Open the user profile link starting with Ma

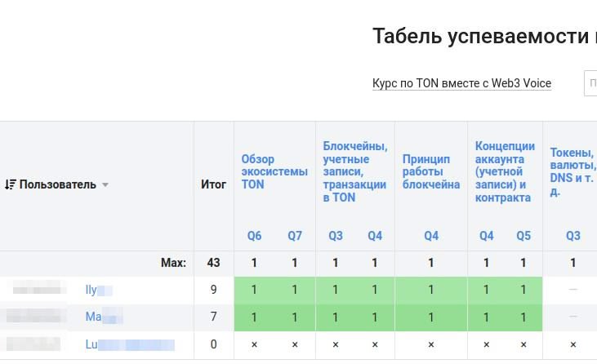103,317
